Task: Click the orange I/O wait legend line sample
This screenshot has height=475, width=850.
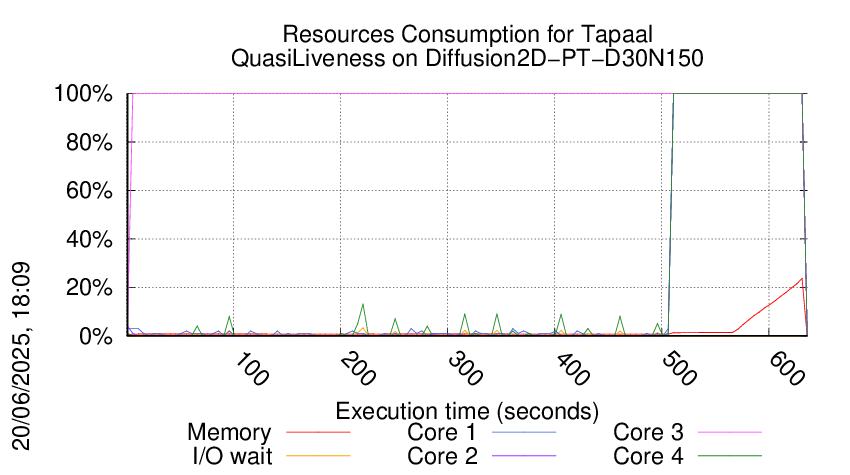Action: (x=318, y=456)
